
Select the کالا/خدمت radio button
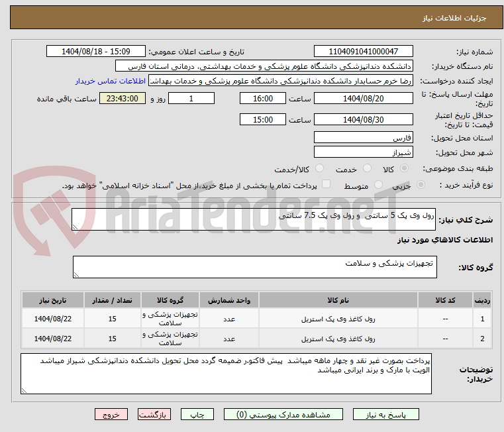(319, 168)
